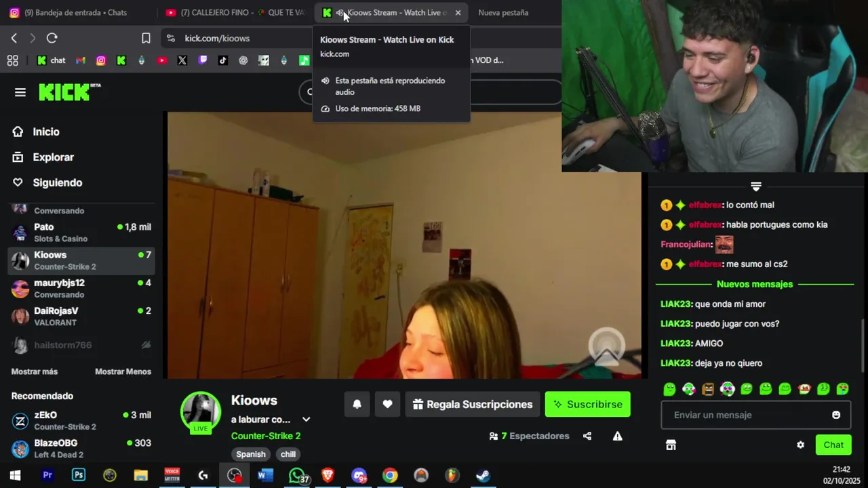Screen dimensions: 868x488
Task: Open Photoshop from the taskbar
Action: (x=79, y=475)
